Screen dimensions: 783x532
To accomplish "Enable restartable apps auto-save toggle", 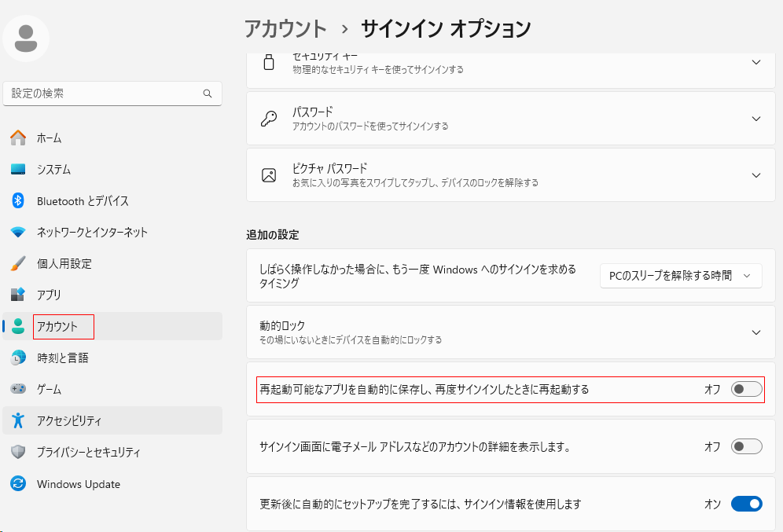I will point(746,389).
